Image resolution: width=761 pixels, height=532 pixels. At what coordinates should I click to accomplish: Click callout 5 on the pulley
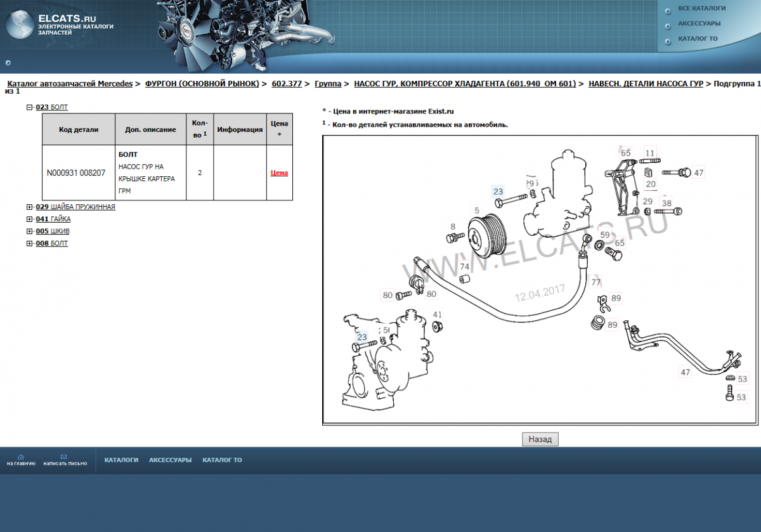[477, 210]
